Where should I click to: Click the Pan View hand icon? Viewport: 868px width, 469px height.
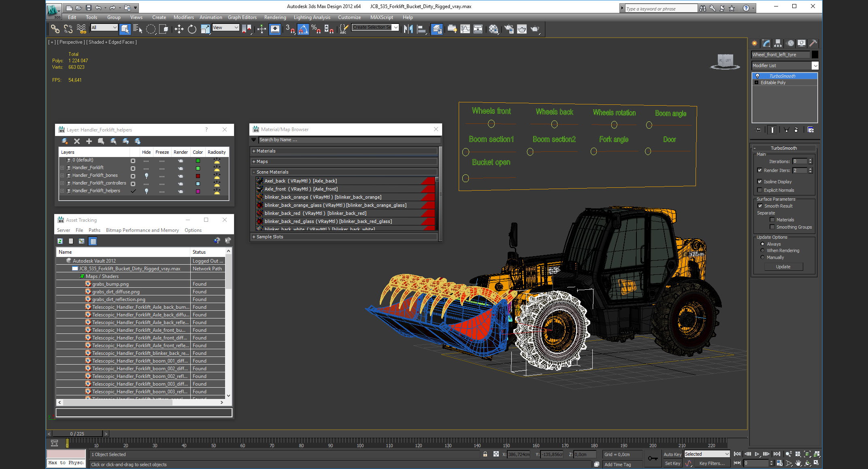(x=798, y=463)
